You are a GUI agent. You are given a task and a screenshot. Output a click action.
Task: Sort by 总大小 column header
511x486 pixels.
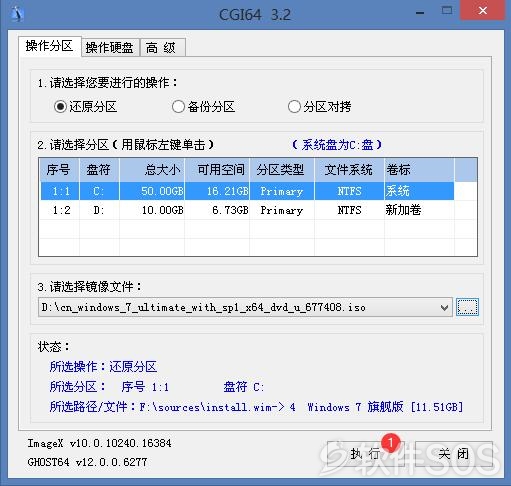pyautogui.click(x=152, y=170)
